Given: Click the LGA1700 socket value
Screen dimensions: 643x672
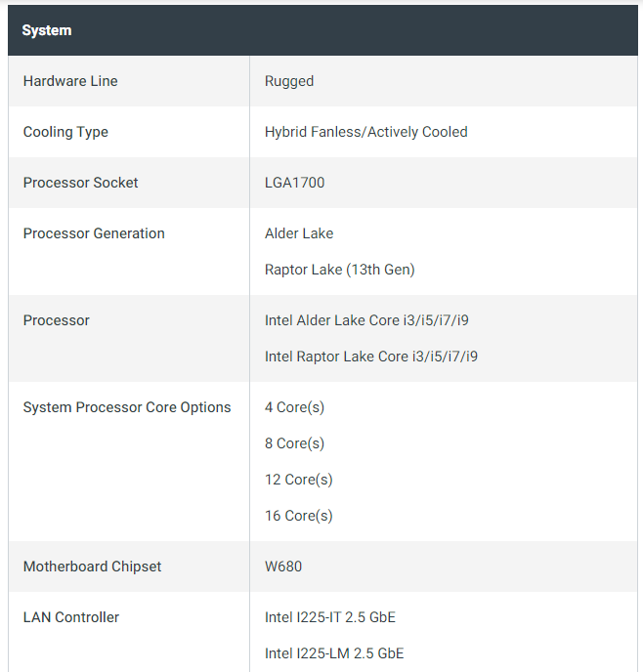Looking at the screenshot, I should click(x=294, y=183).
